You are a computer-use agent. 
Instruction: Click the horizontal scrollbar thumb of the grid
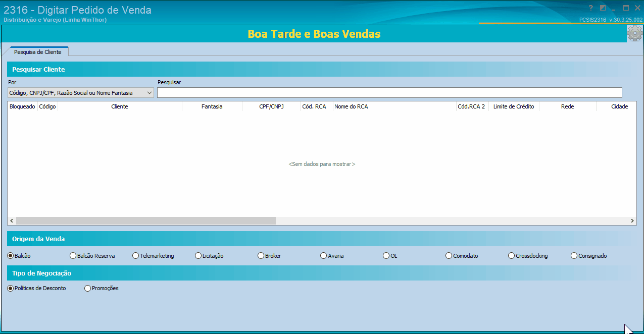tap(146, 221)
